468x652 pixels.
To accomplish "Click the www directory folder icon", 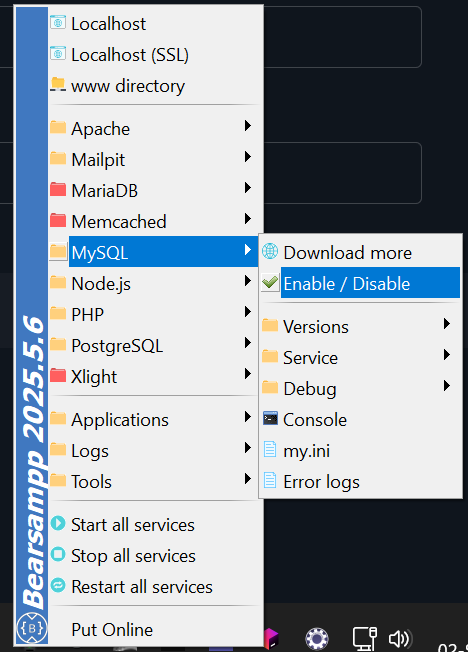I will (x=58, y=84).
